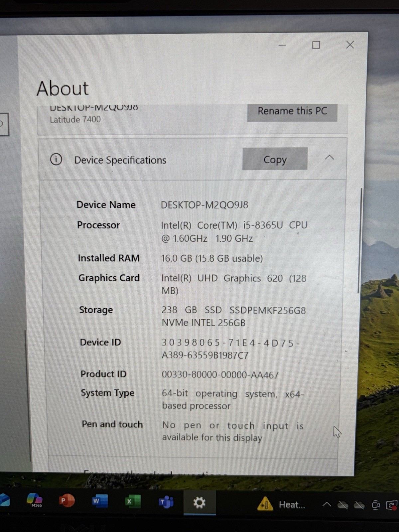399x532 pixels.
Task: Click the Storage label
Action: point(96,310)
